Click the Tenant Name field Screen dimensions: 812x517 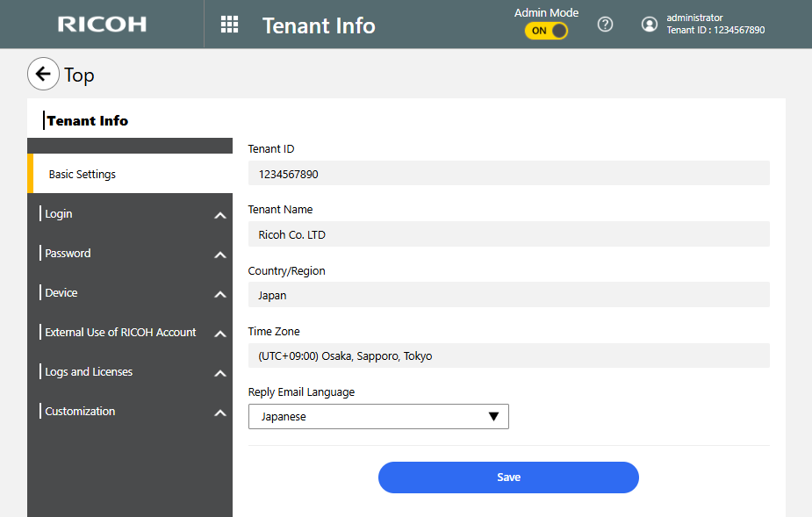(508, 234)
